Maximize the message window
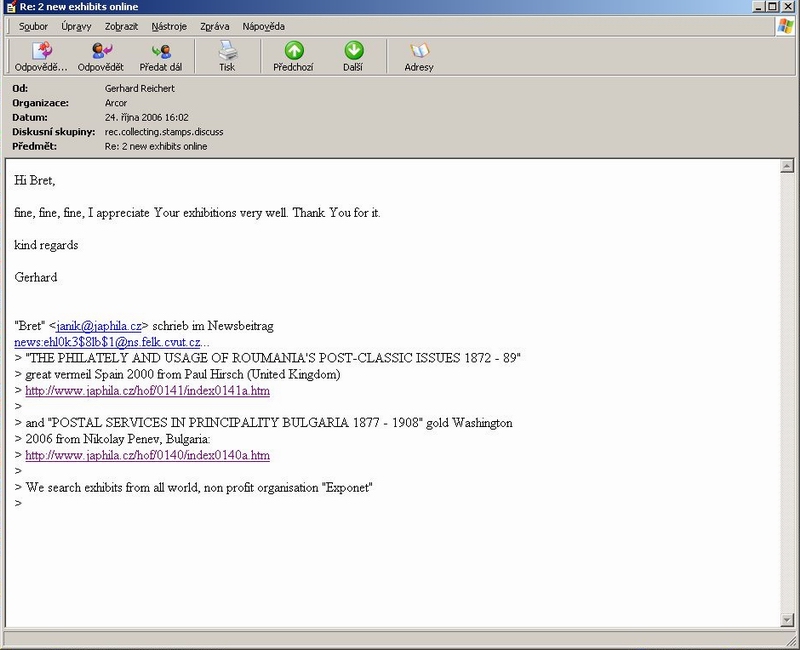The height and width of the screenshot is (650, 800). coord(772,7)
